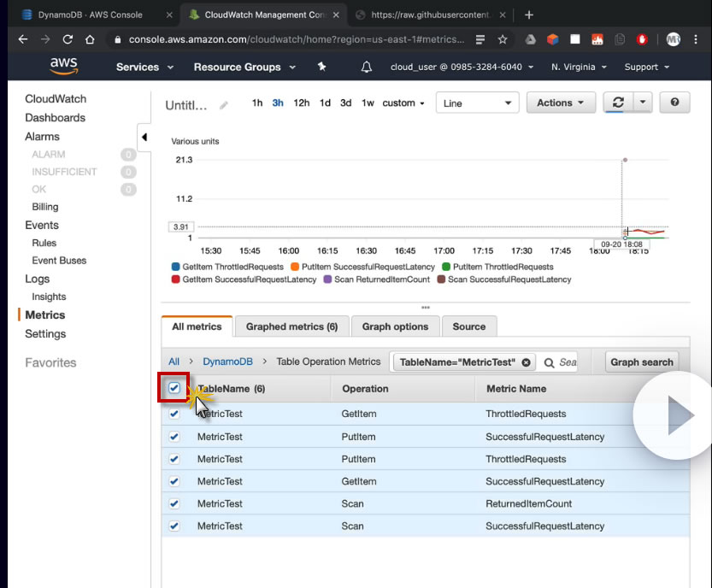The width and height of the screenshot is (712, 588).
Task: Click the help question mark icon
Action: pyautogui.click(x=674, y=103)
